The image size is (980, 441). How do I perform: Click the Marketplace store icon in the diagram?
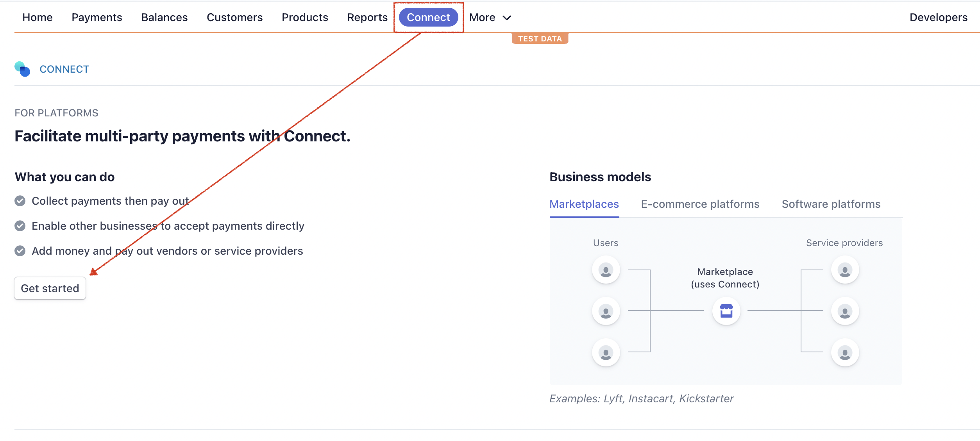tap(726, 311)
